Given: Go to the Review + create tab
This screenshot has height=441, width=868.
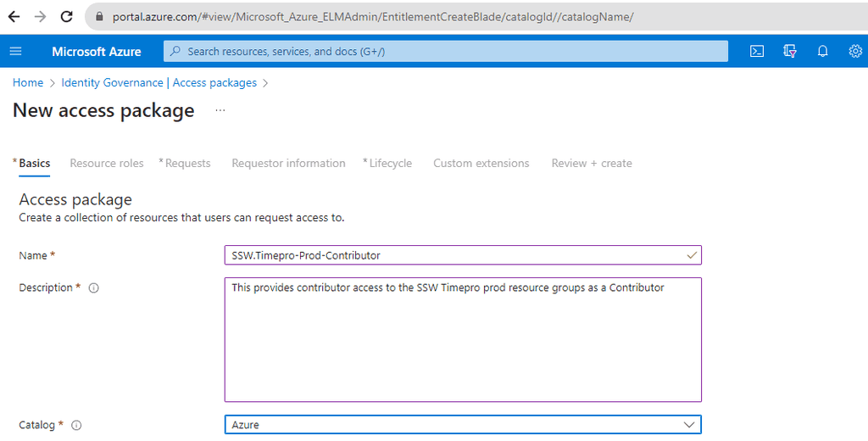Looking at the screenshot, I should click(592, 164).
